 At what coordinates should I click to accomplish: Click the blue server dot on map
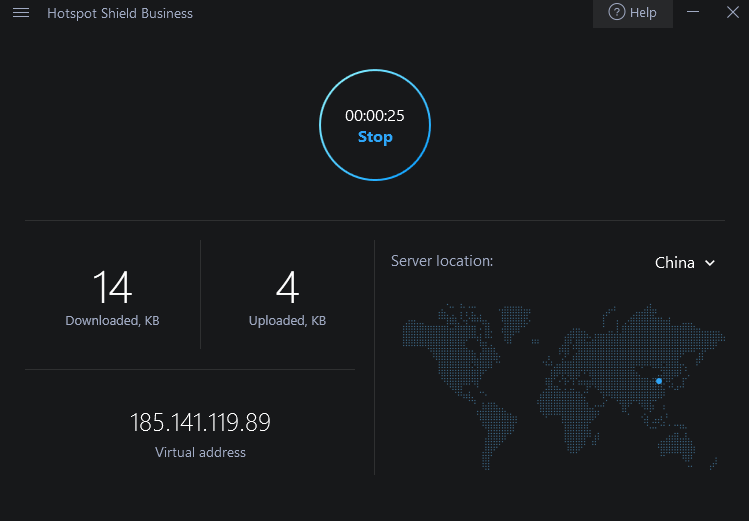click(659, 381)
